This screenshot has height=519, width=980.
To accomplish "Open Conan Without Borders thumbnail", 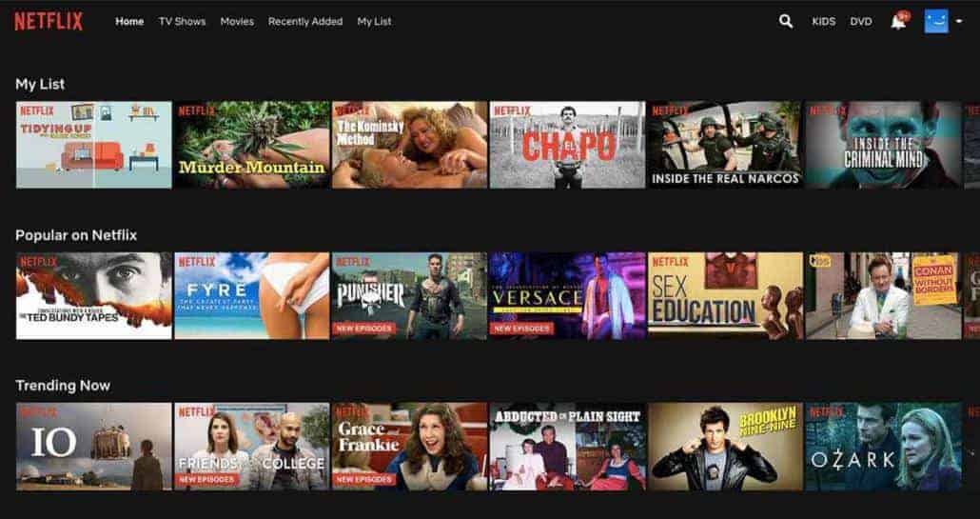I will click(883, 296).
